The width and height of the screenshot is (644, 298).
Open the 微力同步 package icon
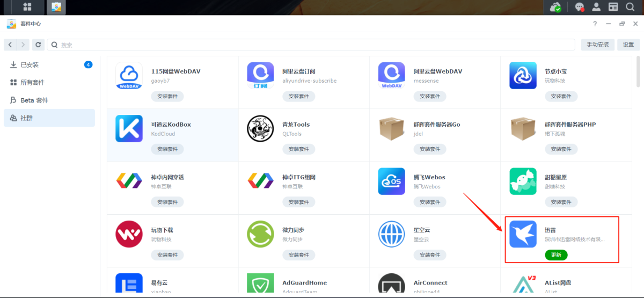[260, 234]
